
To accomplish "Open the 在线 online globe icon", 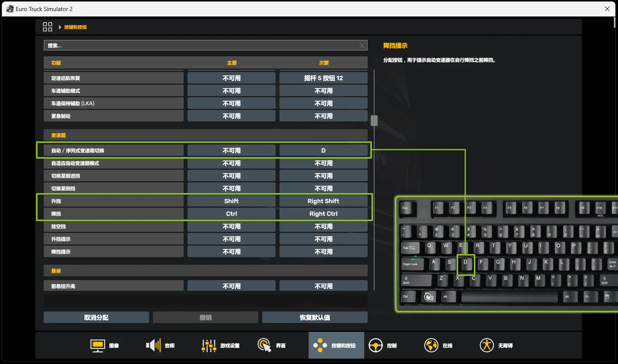I will [x=431, y=346].
